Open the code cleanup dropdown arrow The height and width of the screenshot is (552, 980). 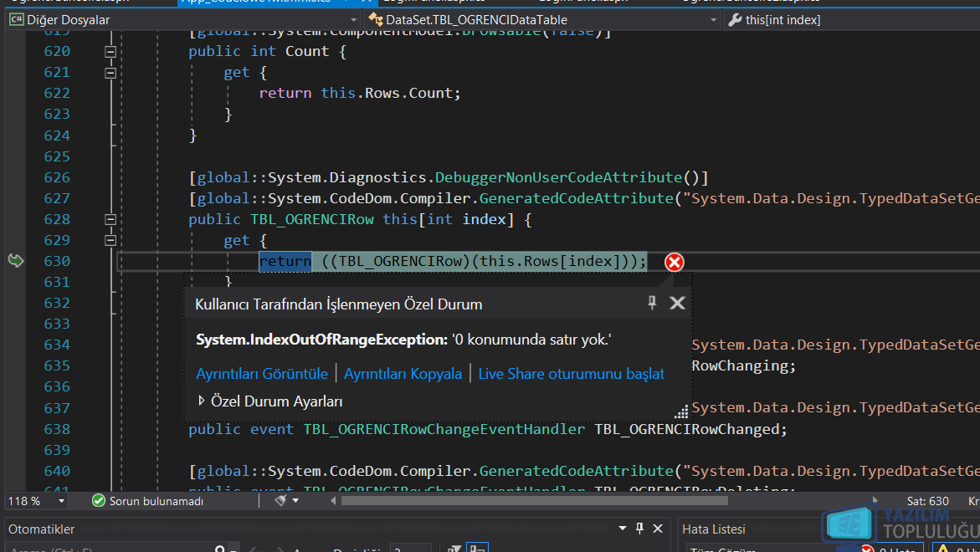295,501
